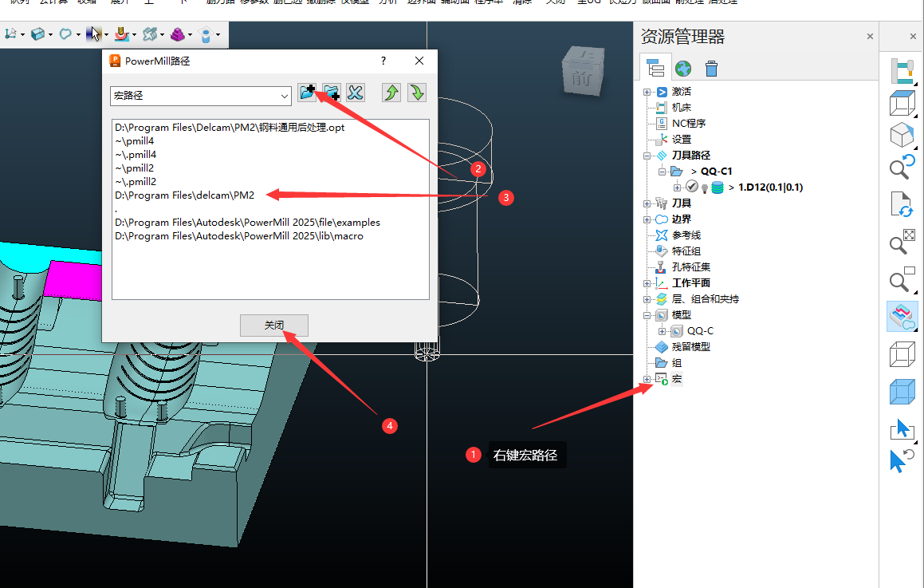The image size is (924, 588).
Task: Click the workplane tool in the top toolbar
Action: 11,34
